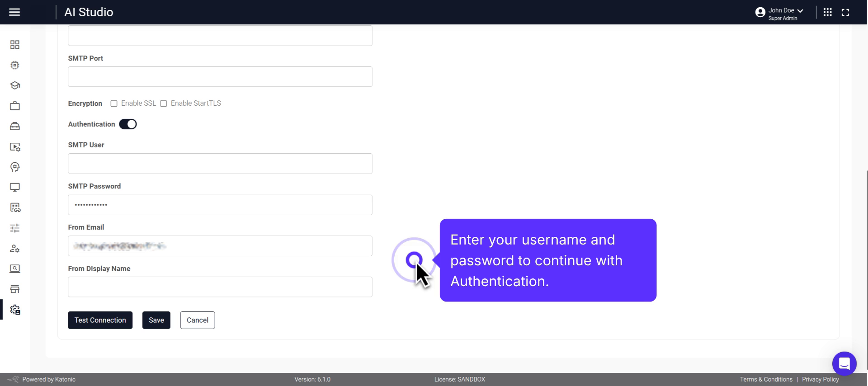This screenshot has height=386, width=868.
Task: Cancel the SMTP configuration
Action: click(x=198, y=320)
